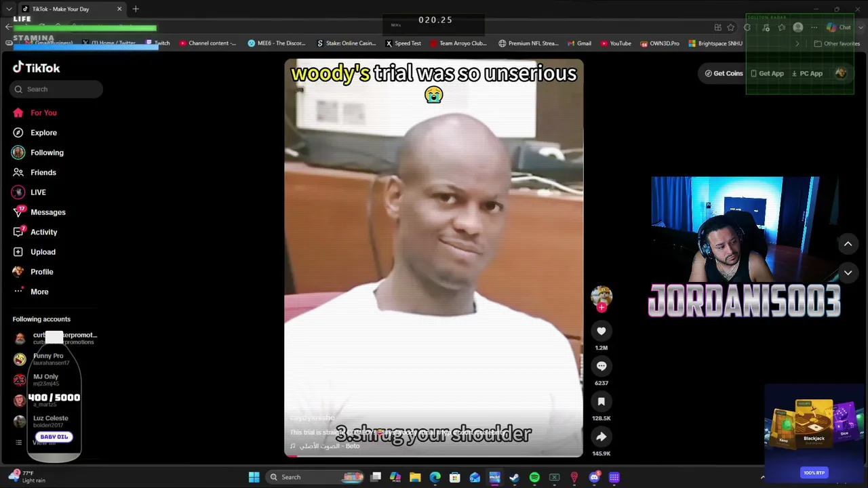Open the tab list dropdown

[8, 9]
